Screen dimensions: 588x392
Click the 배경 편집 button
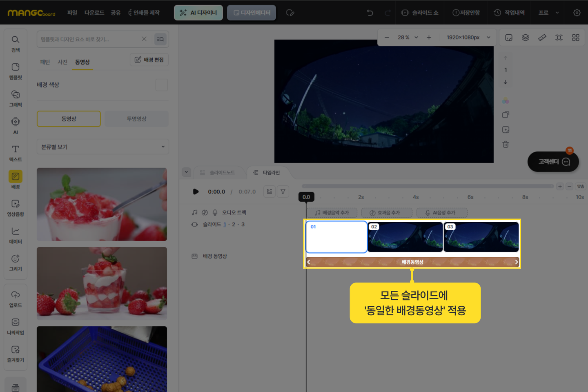pyautogui.click(x=149, y=60)
